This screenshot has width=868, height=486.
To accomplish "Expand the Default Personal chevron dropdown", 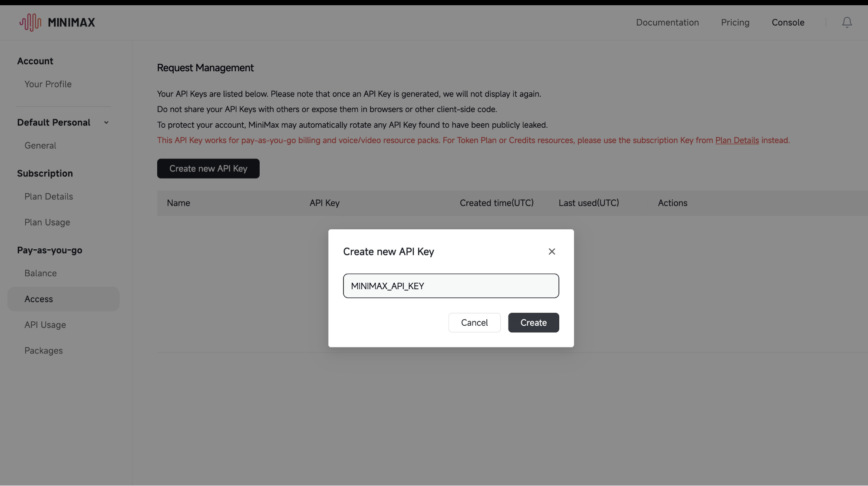I will [106, 123].
